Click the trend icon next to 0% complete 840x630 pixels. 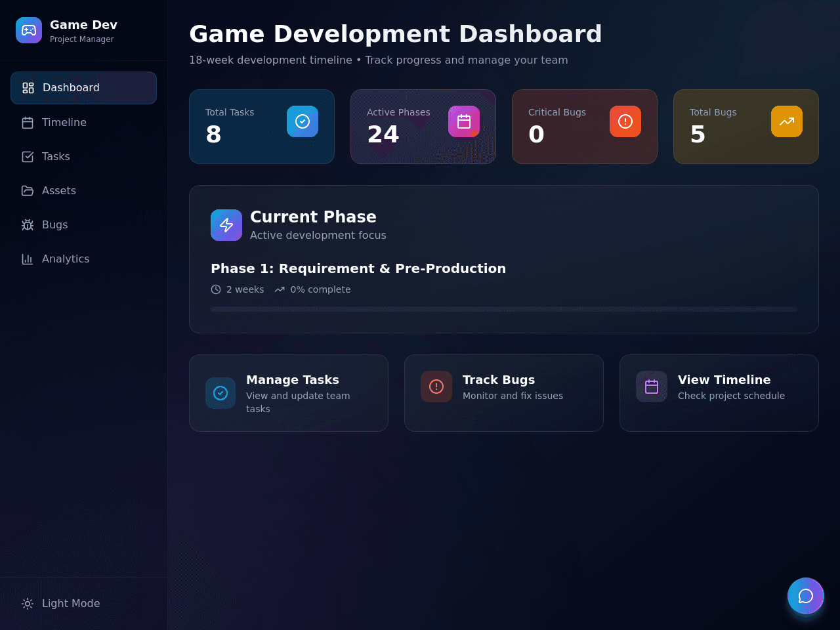click(280, 289)
